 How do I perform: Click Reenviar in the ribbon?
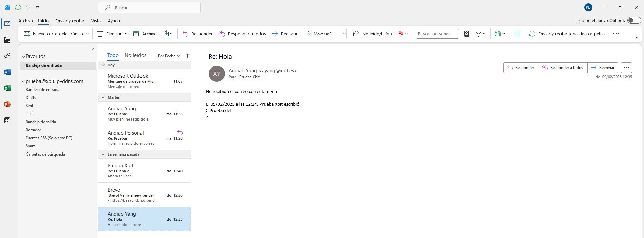[284, 34]
